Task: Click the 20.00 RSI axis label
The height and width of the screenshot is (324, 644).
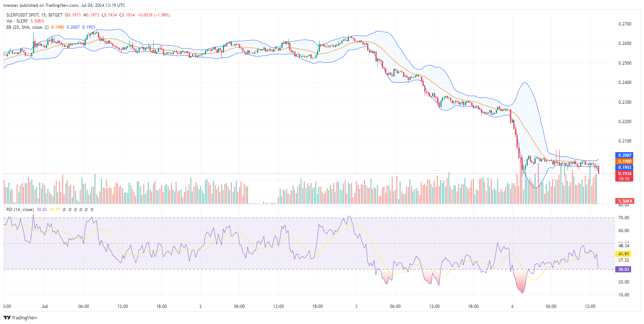Action: click(x=624, y=282)
